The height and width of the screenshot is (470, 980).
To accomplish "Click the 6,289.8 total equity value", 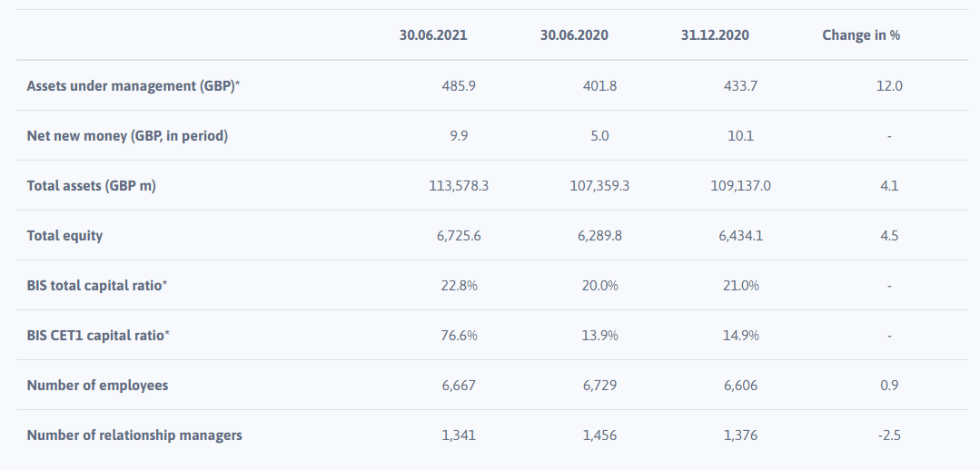I will [x=599, y=236].
